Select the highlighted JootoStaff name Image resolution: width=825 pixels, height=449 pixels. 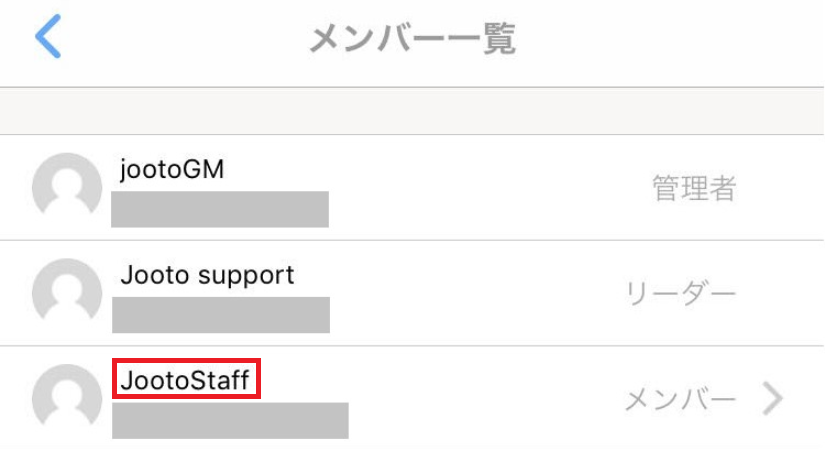[186, 379]
